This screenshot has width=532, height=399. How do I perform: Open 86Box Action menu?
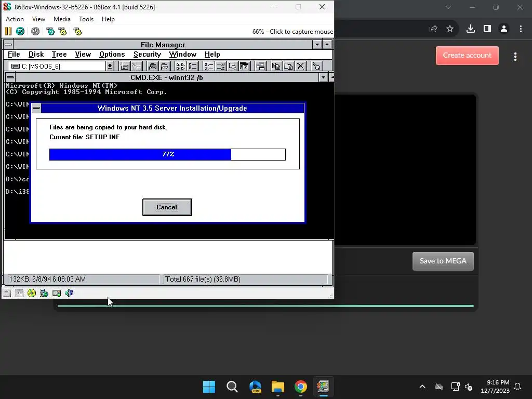point(15,19)
